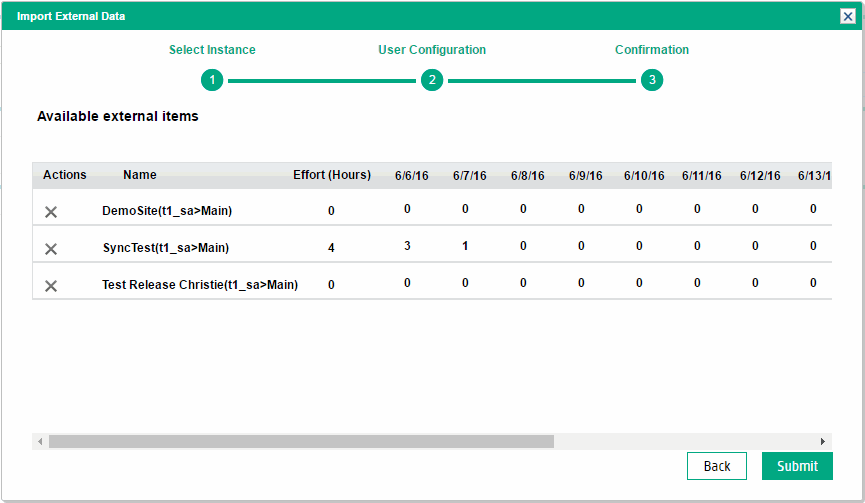Screen dimensions: 865x503
Task: Click the Actions column header
Action: tap(65, 175)
